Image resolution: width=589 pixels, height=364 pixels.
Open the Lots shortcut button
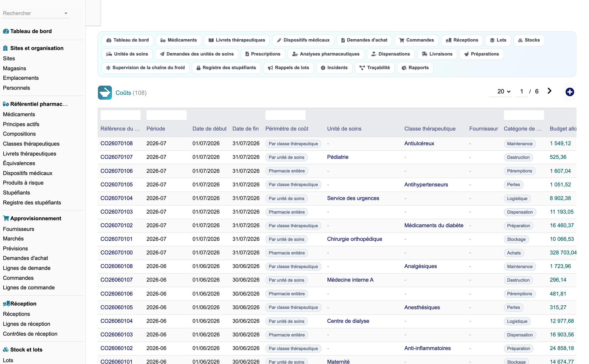tap(498, 40)
